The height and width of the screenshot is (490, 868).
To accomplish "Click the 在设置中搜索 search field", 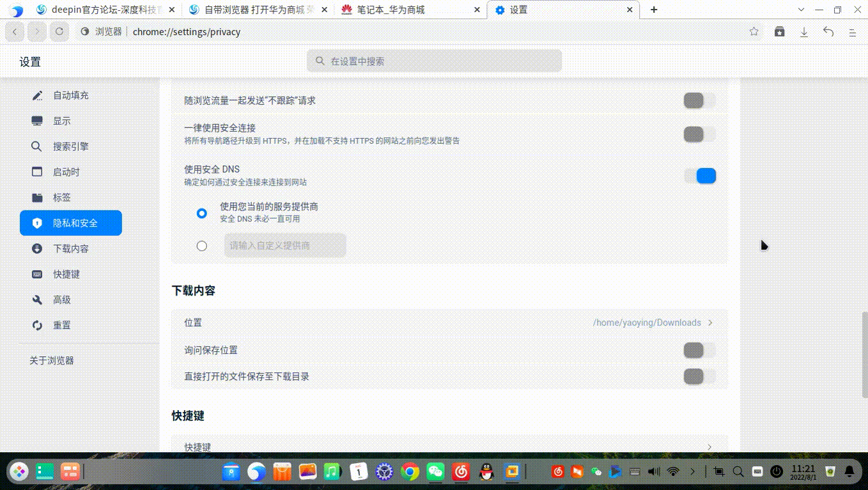I will (x=435, y=61).
